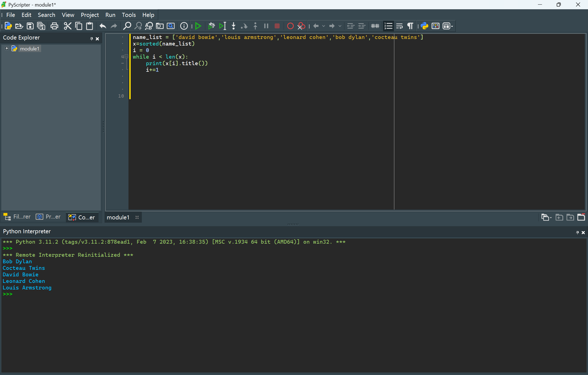
Task: Expand the module1 tree node
Action: pos(7,48)
